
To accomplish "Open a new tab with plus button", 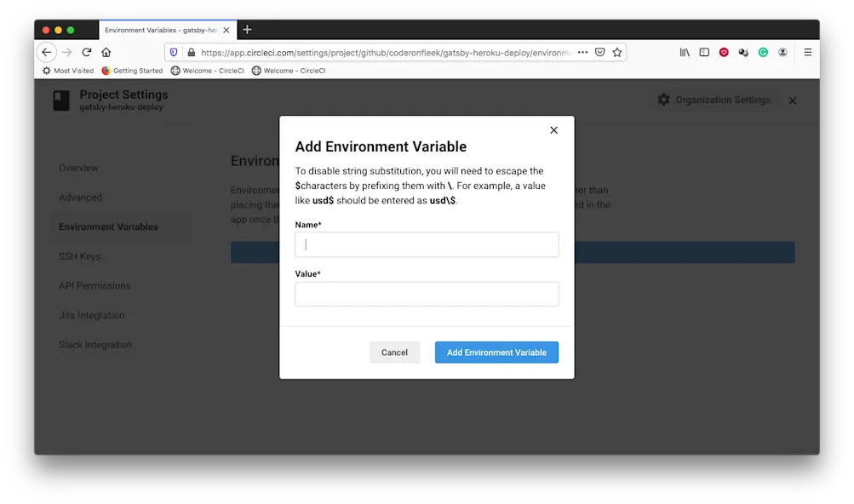I will pos(247,30).
